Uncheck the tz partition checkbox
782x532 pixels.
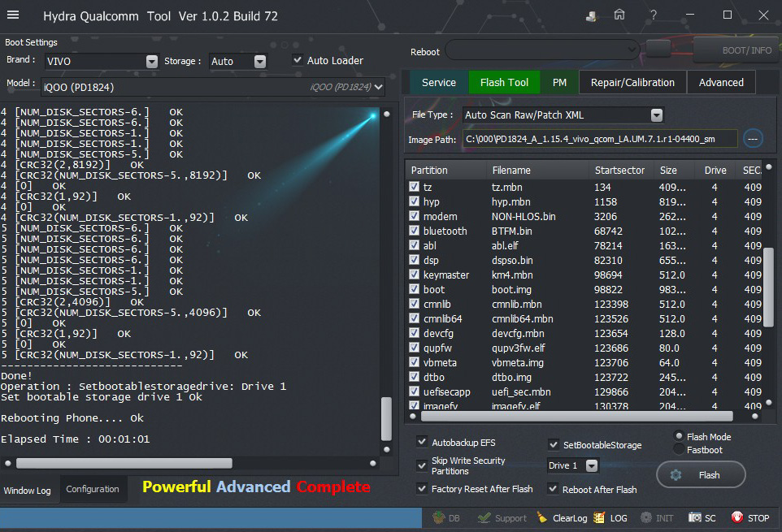point(414,187)
